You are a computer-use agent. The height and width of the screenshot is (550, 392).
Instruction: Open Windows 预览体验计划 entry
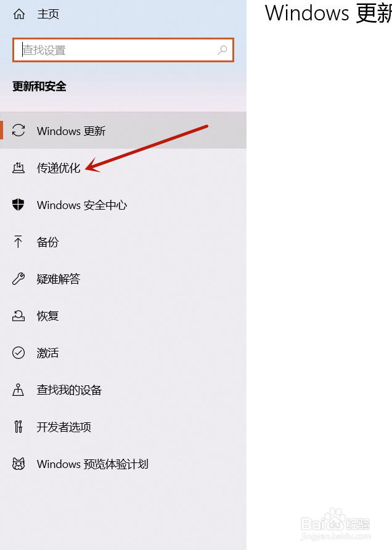[x=123, y=464]
